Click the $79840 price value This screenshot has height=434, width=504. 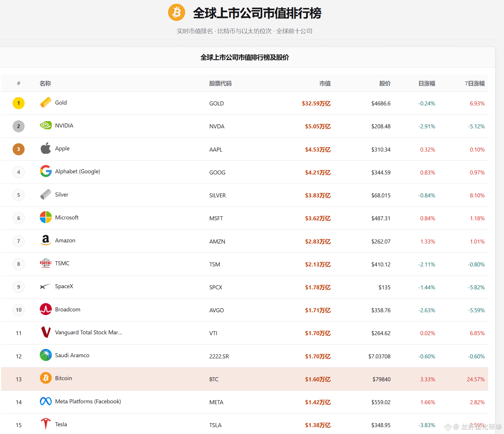[x=382, y=379]
